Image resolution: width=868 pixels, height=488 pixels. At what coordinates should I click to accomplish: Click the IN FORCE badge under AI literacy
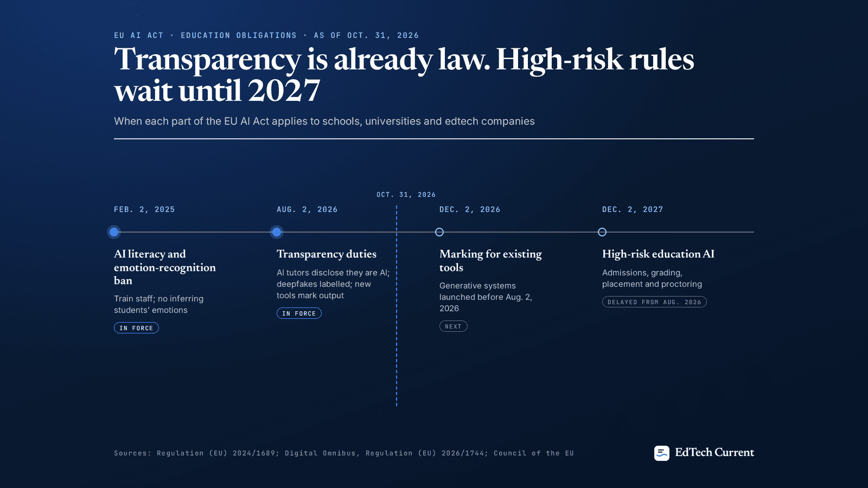(136, 328)
